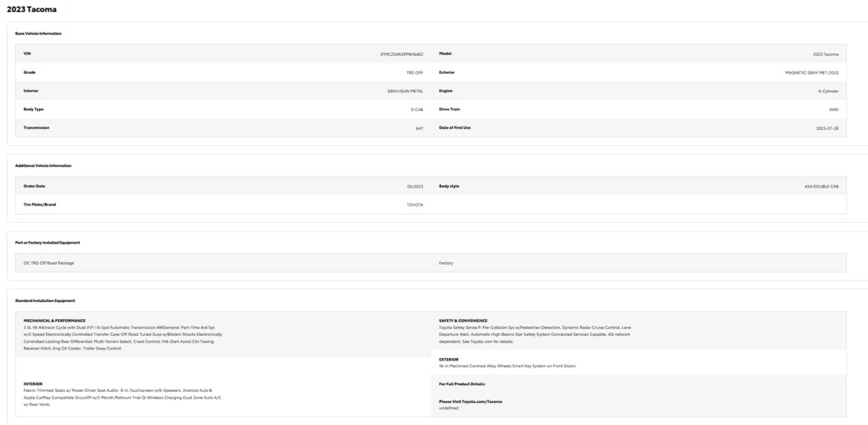Image resolution: width=868 pixels, height=425 pixels.
Task: Select the 'Body Type' field label
Action: [34, 109]
